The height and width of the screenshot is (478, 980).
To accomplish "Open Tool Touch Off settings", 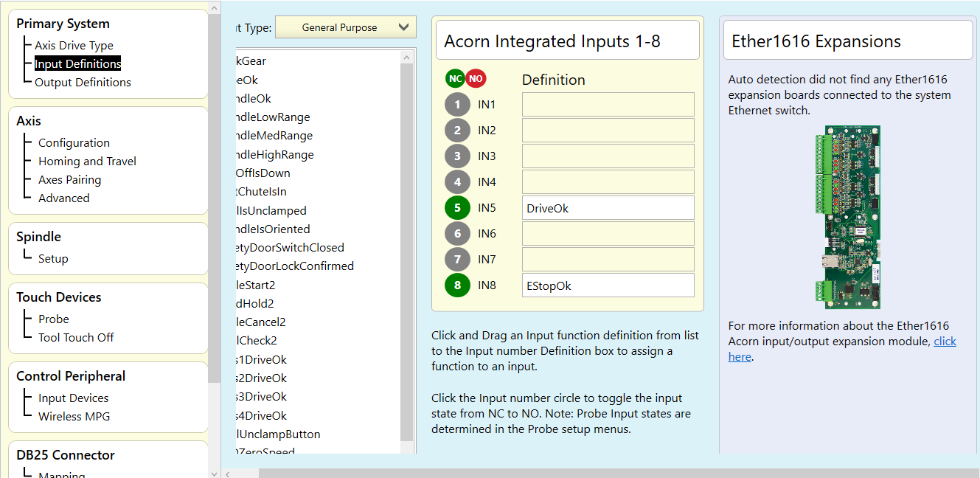I will coord(76,338).
